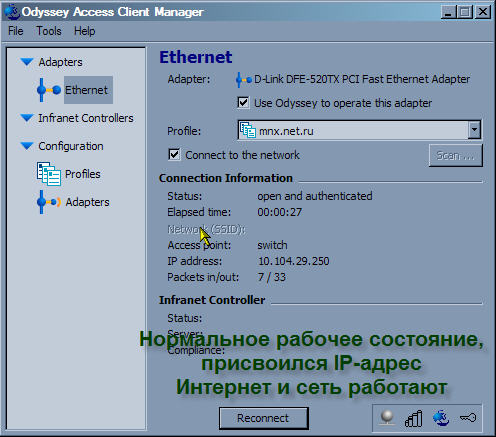The image size is (496, 437).
Task: Toggle 'Use Odyssey to operate this adapter' checkbox
Action: (x=243, y=103)
